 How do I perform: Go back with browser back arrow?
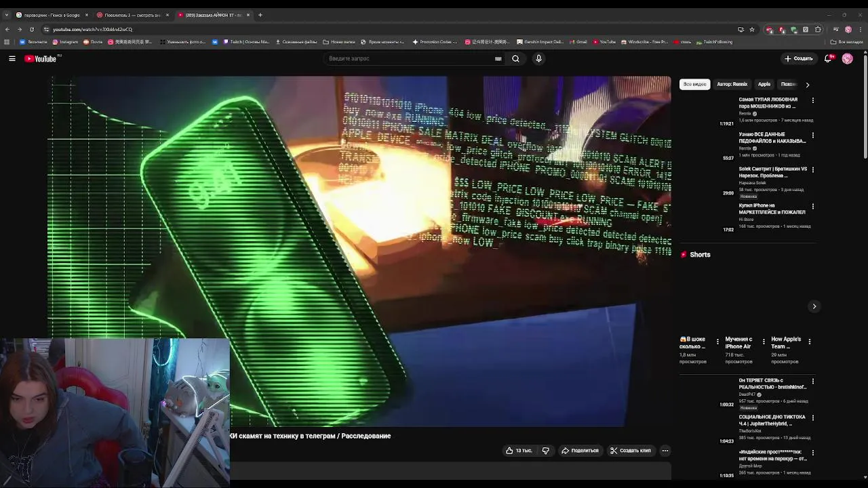pos(7,29)
